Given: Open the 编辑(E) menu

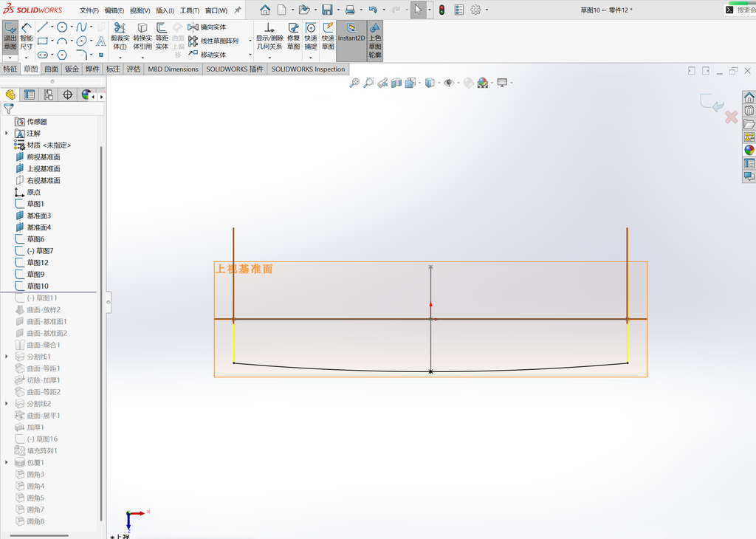Looking at the screenshot, I should [114, 10].
